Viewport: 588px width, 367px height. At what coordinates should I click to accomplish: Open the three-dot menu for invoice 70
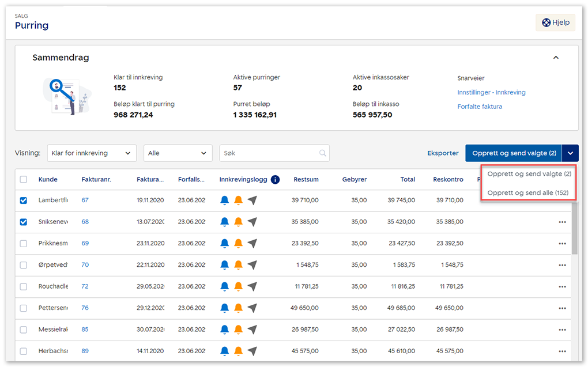click(562, 265)
